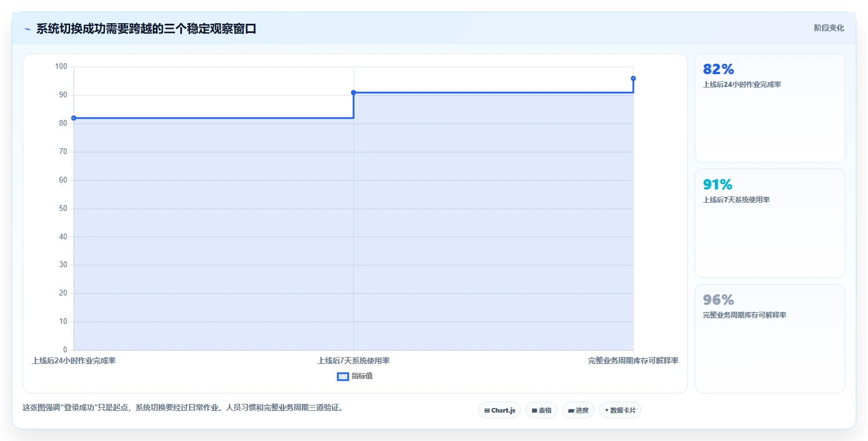Viewport: 868px width, 441px height.
Task: Click the data point at value 82
Action: pos(74,118)
